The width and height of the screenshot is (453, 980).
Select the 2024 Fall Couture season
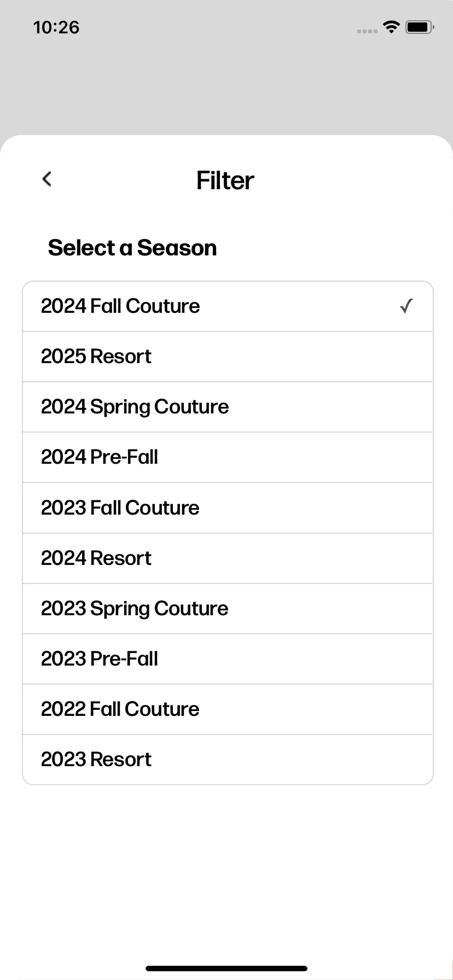[x=228, y=306]
